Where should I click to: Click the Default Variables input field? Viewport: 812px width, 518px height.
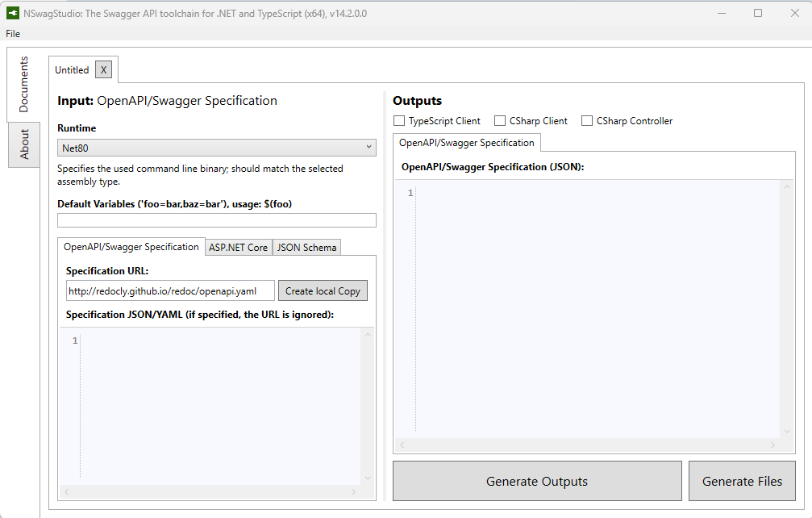(x=216, y=220)
